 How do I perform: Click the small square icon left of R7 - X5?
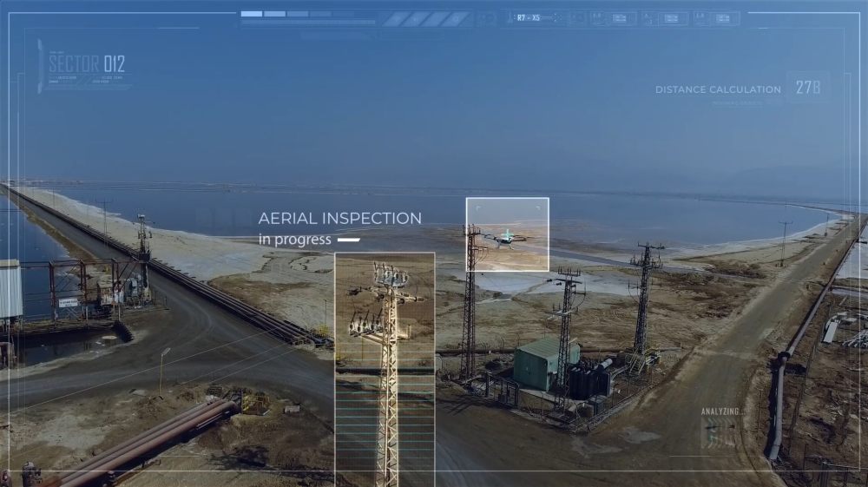[488, 18]
